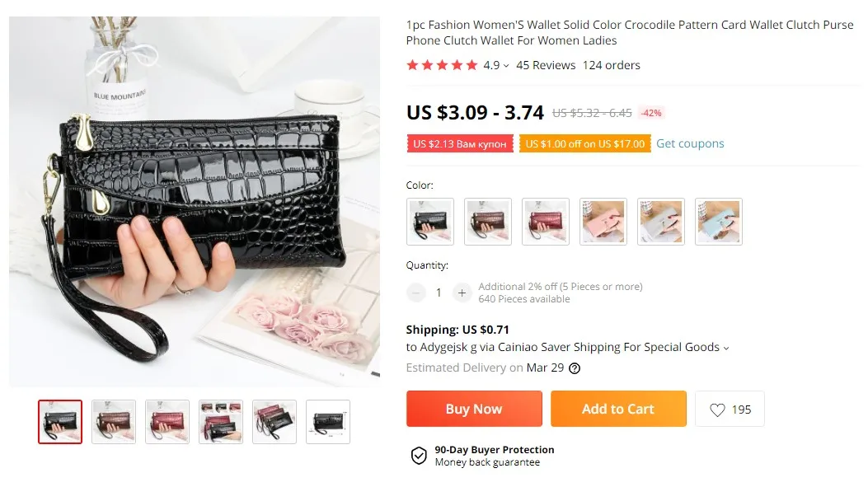Click the estimated delivery help question icon
The image size is (868, 487).
click(575, 368)
